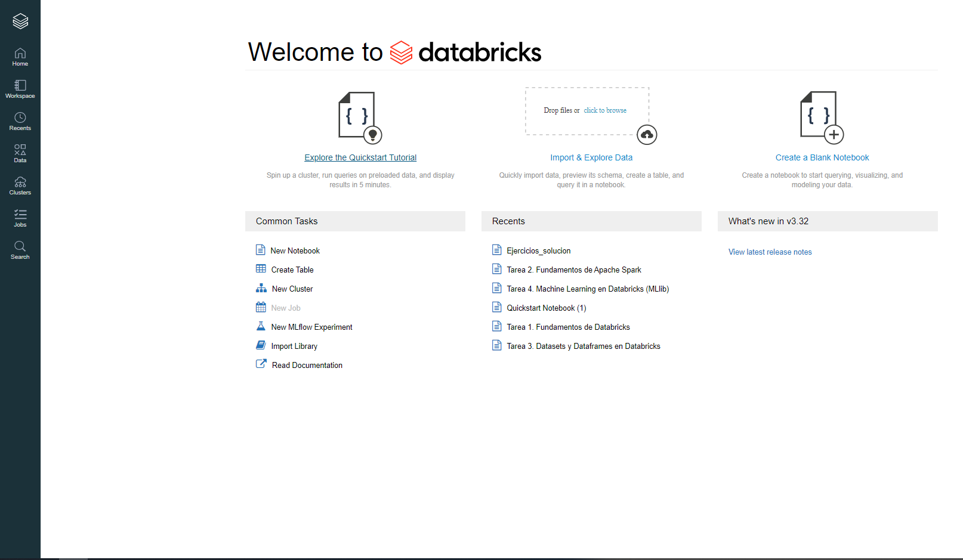The image size is (963, 560).
Task: Open Create a Blank Notebook link
Action: [x=822, y=157]
